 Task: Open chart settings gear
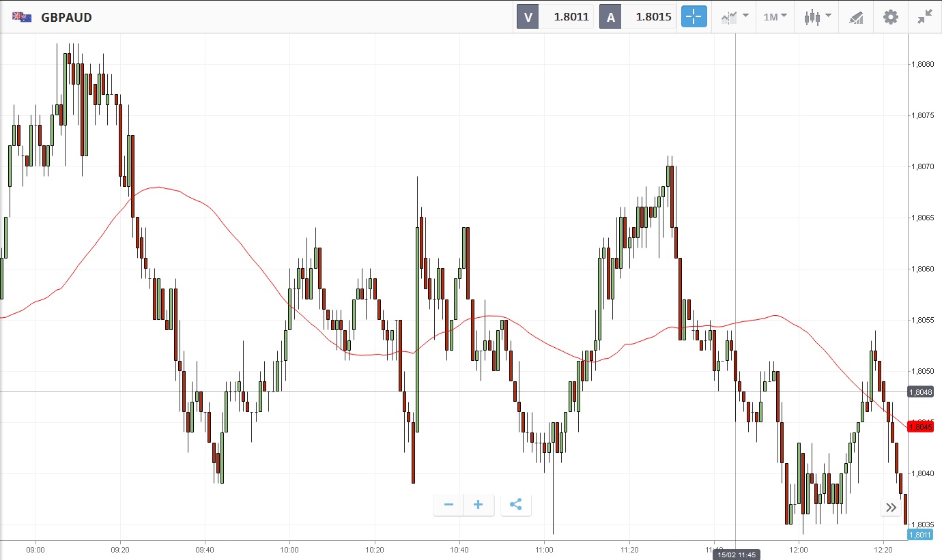click(x=891, y=17)
